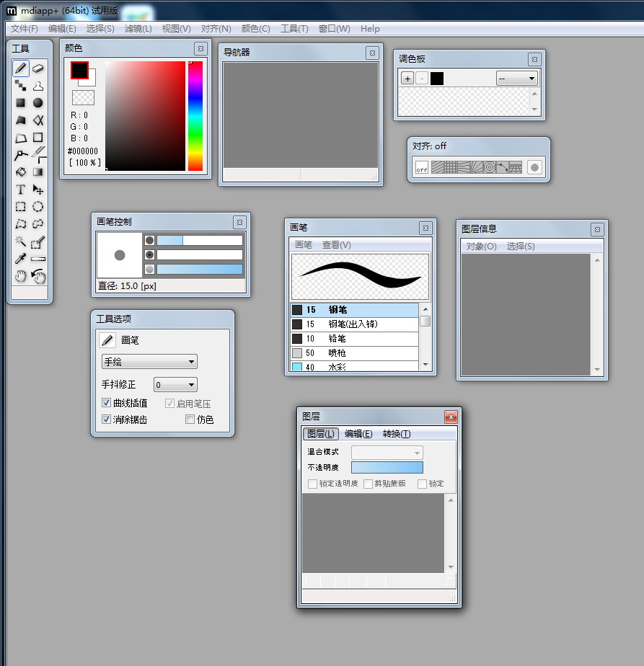Choose the Eyedropper tool
The image size is (644, 666).
point(21,259)
